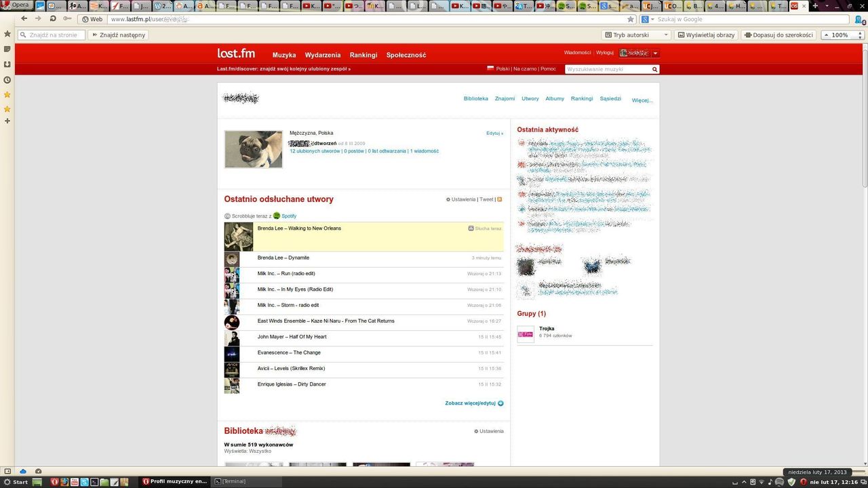Open 12 ulubionych utworów link
Image resolution: width=868 pixels, height=488 pixels.
click(x=315, y=151)
